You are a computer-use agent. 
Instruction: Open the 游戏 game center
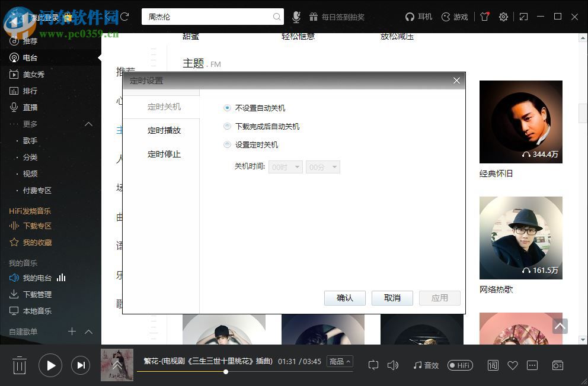tap(454, 17)
